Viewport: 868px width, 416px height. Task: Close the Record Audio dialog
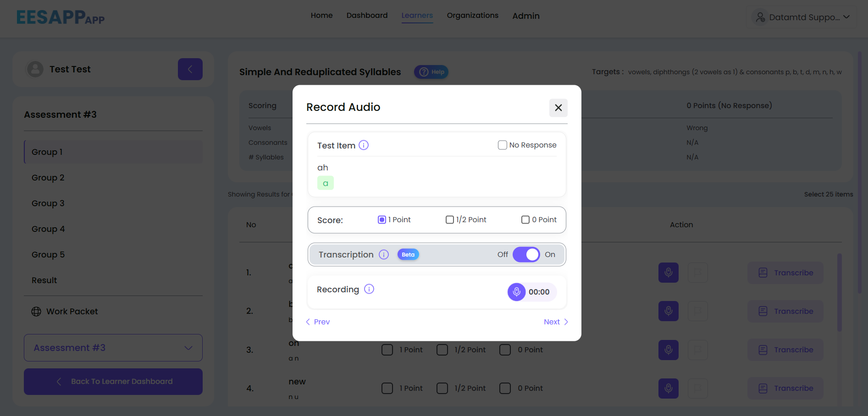[x=558, y=108]
